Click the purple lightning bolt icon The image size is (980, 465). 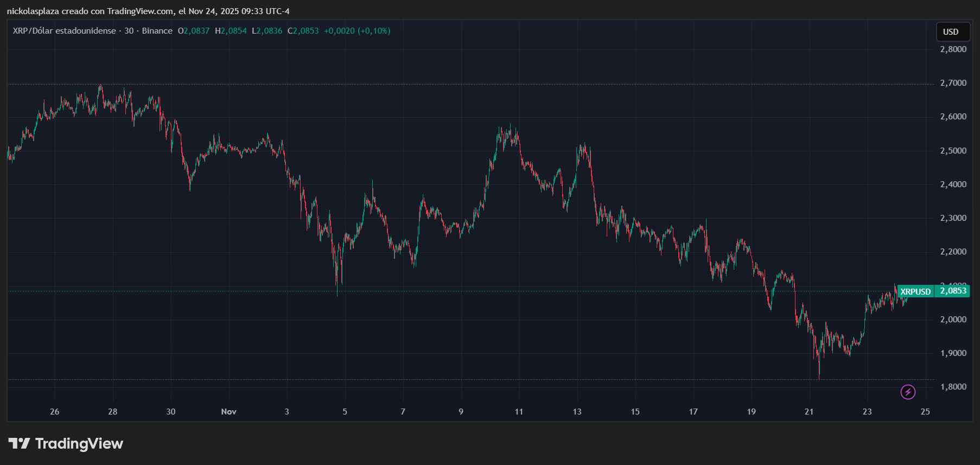coord(908,392)
